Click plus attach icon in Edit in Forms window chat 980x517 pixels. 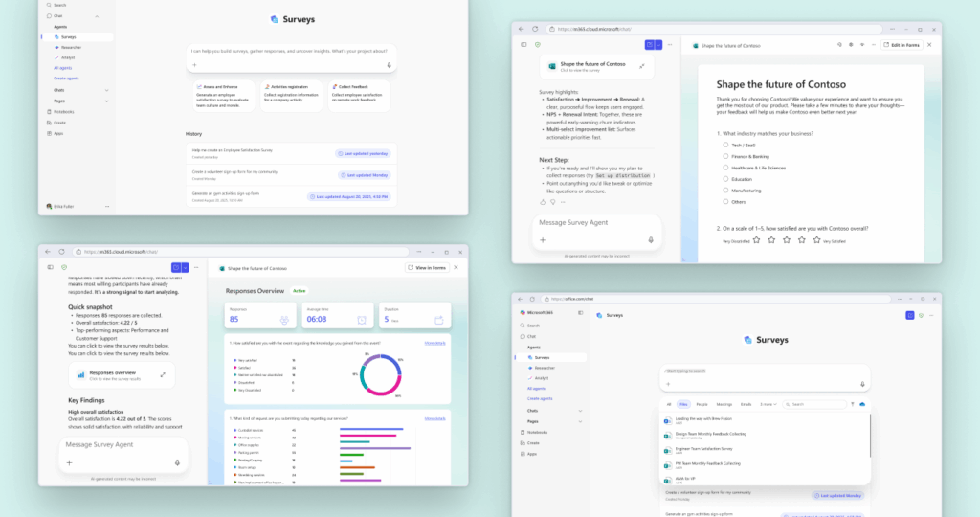click(x=543, y=240)
